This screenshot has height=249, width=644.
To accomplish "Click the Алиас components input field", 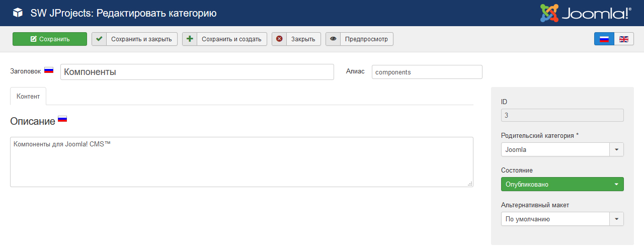I will click(x=427, y=72).
